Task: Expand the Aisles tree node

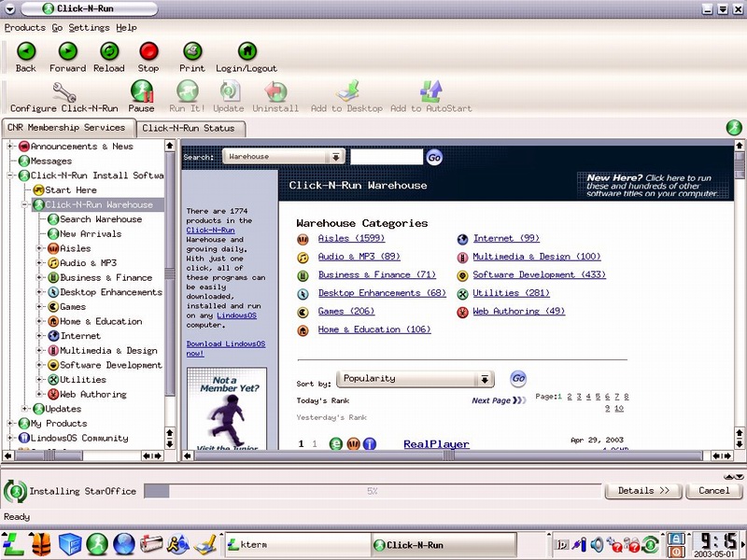Action: pos(40,249)
